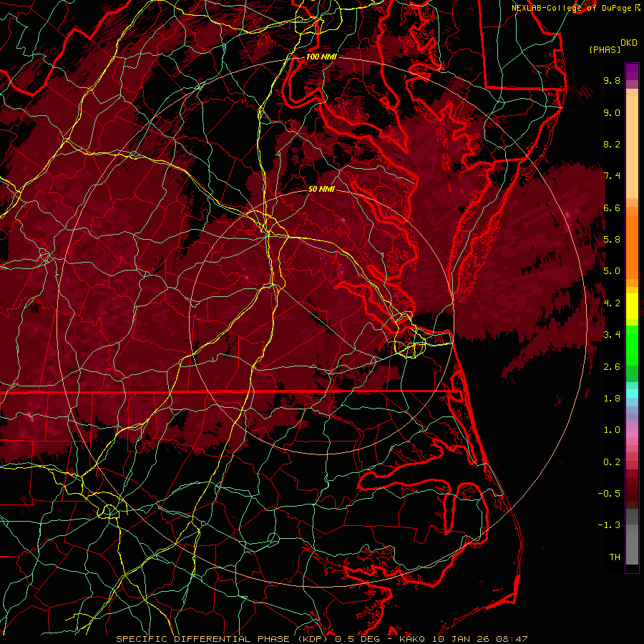Click the yellow band of the color scale
The height and width of the screenshot is (644, 644).
[x=632, y=306]
